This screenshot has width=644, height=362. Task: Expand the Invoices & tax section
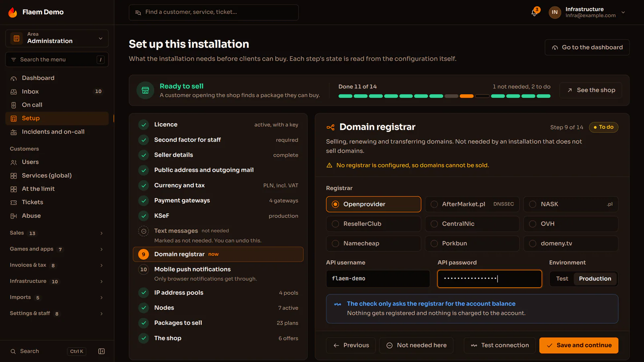(57, 265)
